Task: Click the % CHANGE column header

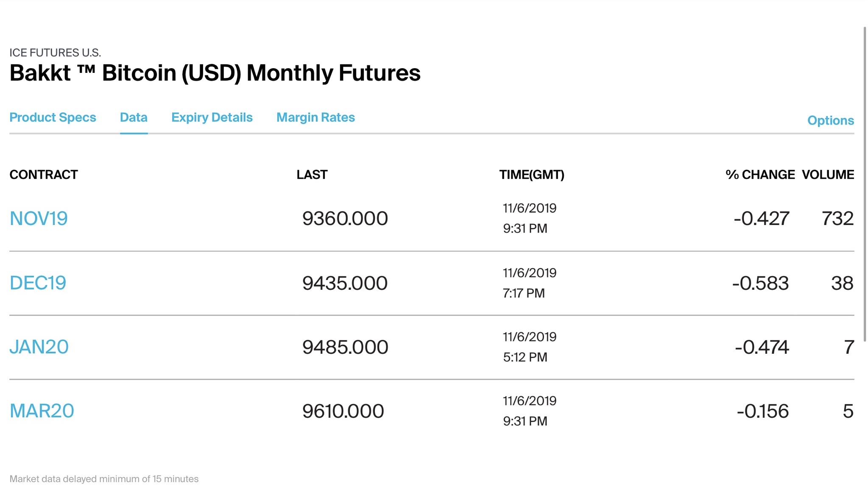Action: point(760,175)
